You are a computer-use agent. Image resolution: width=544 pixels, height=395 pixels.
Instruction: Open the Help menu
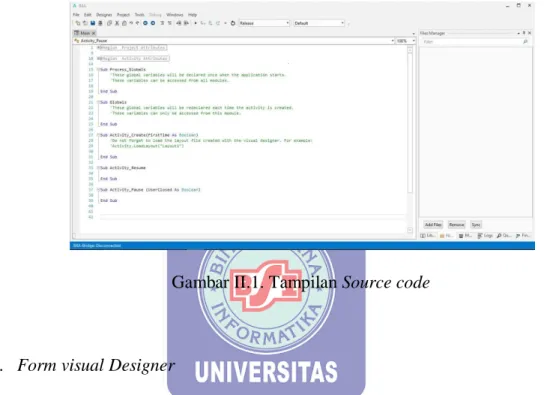pos(193,15)
